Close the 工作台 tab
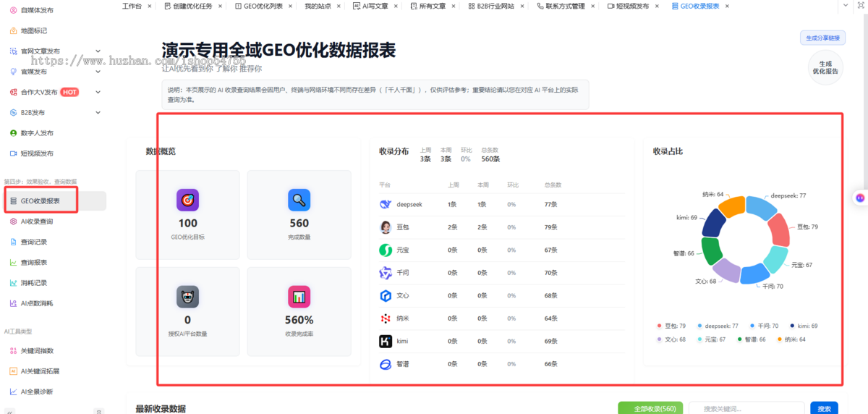868x414 pixels. 150,6
